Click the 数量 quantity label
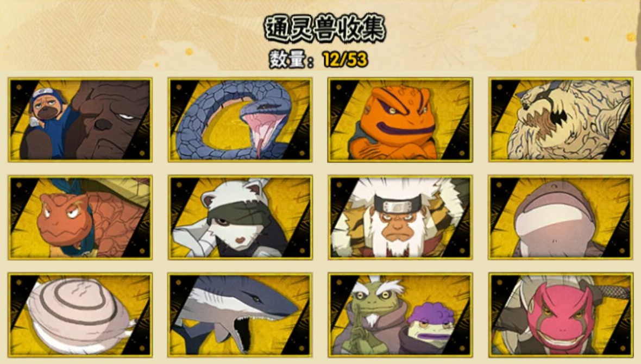This screenshot has width=641, height=364. click(x=287, y=60)
